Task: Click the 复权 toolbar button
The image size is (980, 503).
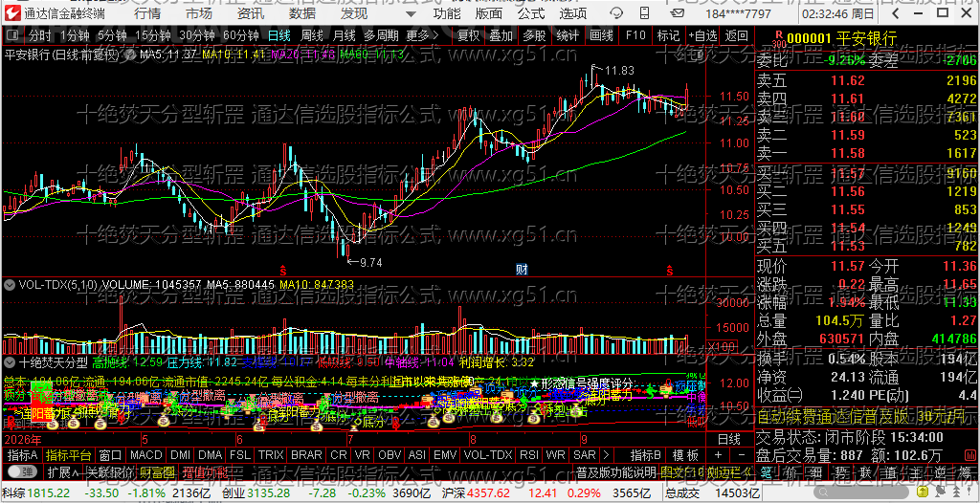Action: [x=468, y=35]
